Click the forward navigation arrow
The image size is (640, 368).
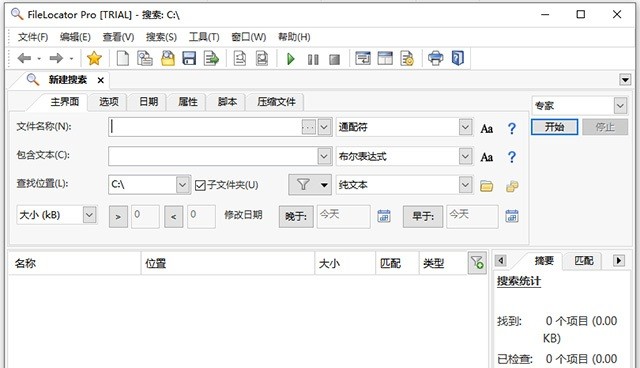pos(56,59)
